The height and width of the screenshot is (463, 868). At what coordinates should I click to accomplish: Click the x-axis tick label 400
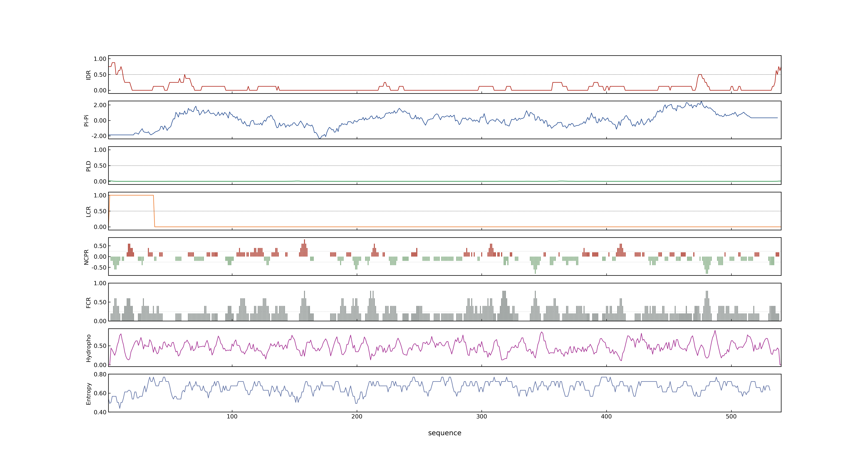point(606,416)
